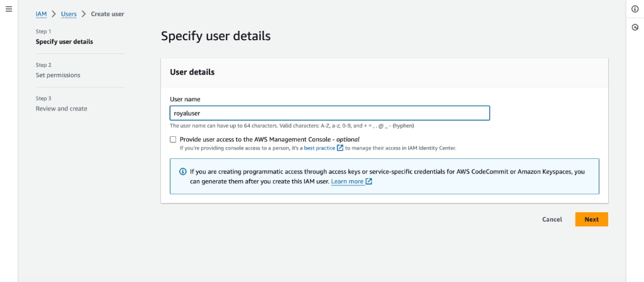Image resolution: width=644 pixels, height=282 pixels.
Task: Open the hexagon settings icon in right rail
Action: 635,28
